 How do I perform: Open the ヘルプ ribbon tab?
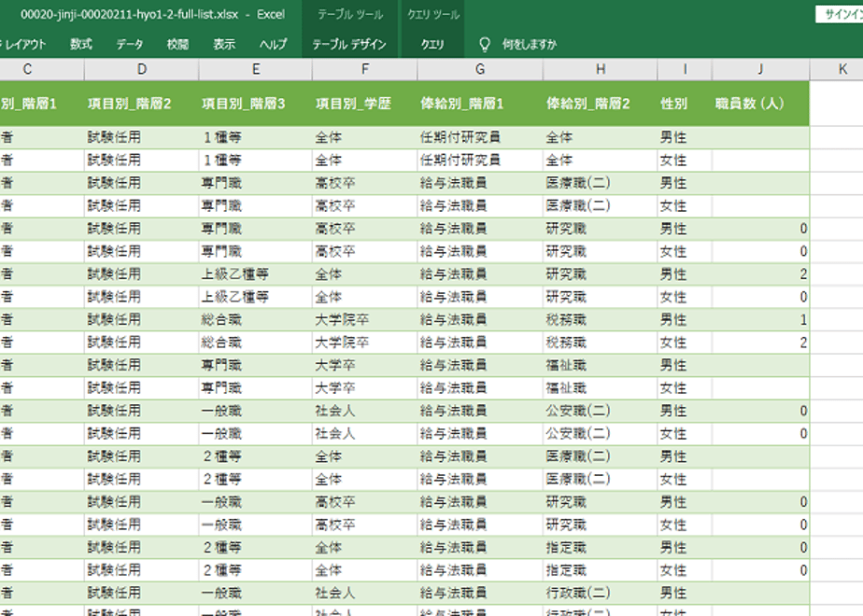pyautogui.click(x=273, y=45)
